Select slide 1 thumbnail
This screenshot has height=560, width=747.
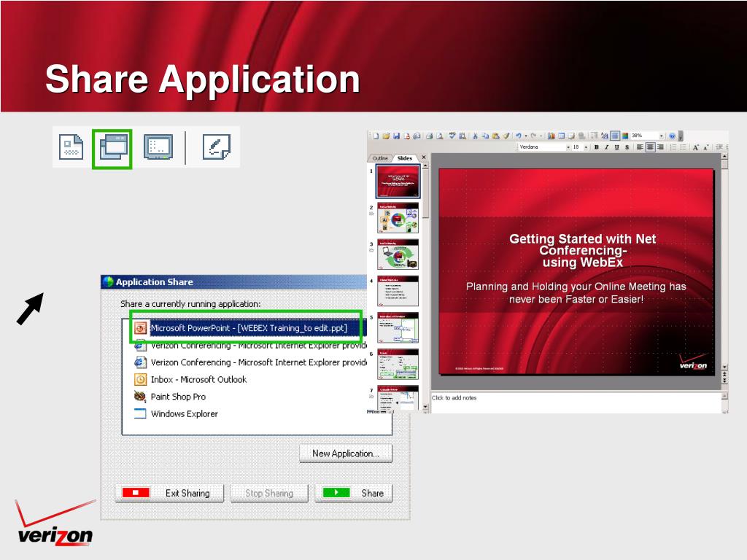[398, 181]
